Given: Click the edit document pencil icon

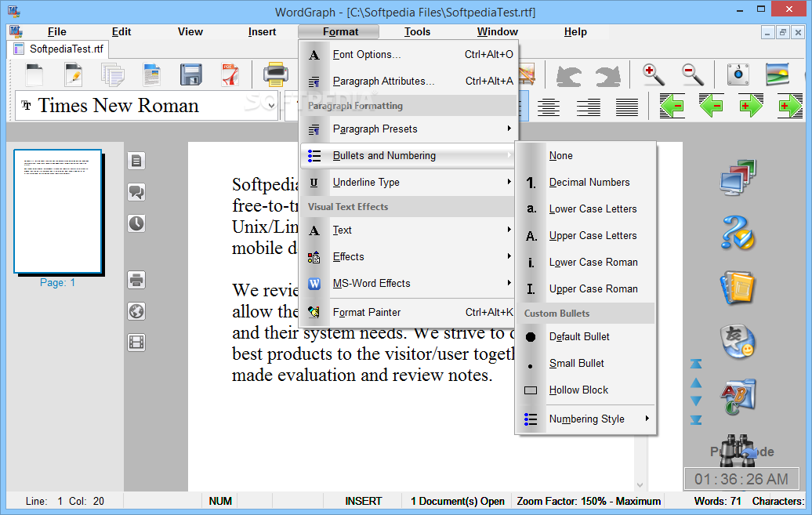Looking at the screenshot, I should (73, 74).
